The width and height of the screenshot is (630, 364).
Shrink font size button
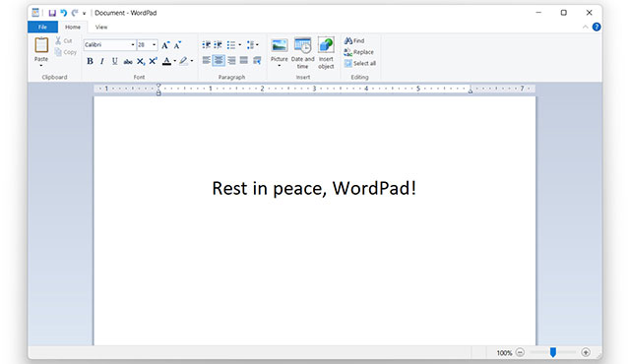[177, 45]
